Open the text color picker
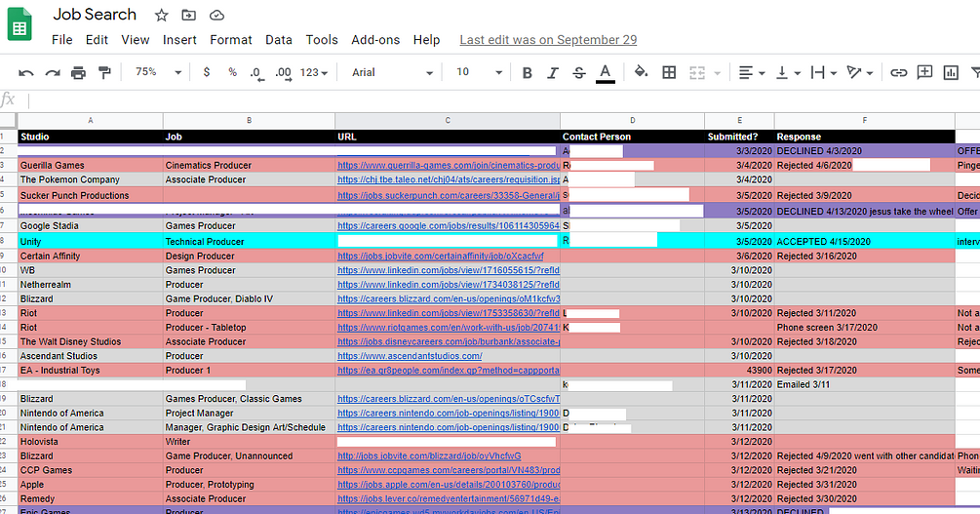 (x=605, y=72)
